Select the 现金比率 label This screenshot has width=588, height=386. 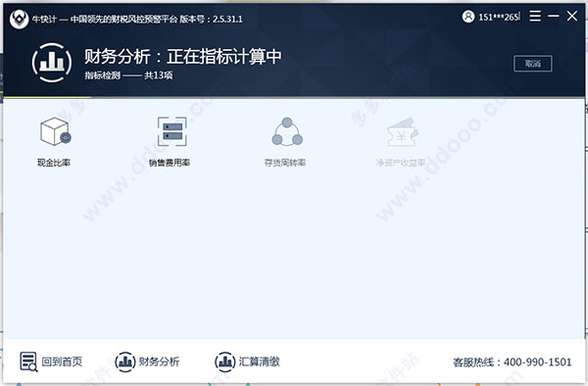click(x=54, y=163)
